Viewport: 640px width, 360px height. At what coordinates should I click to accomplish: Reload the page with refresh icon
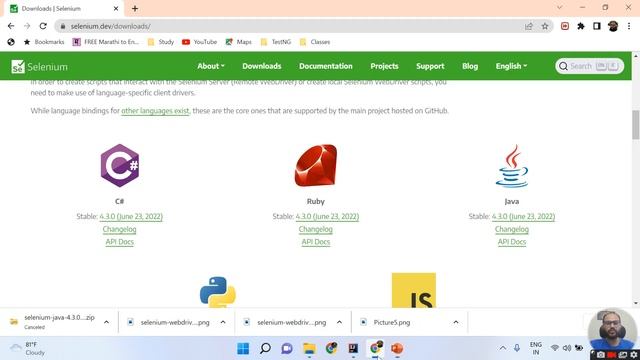click(43, 26)
